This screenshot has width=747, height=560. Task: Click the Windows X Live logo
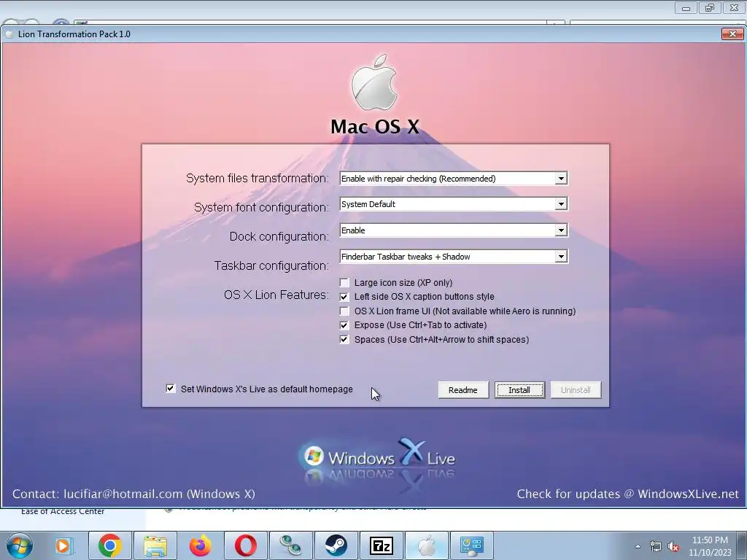point(376,457)
